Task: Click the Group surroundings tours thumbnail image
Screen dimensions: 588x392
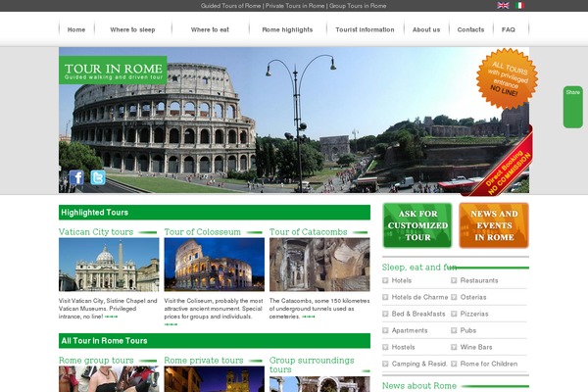Action: click(x=319, y=384)
